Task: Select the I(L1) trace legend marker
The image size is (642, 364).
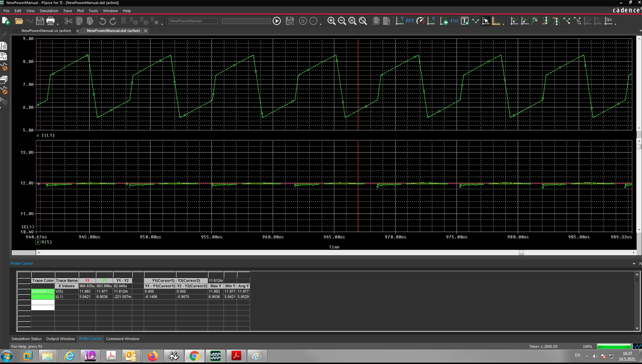Action: click(x=38, y=135)
